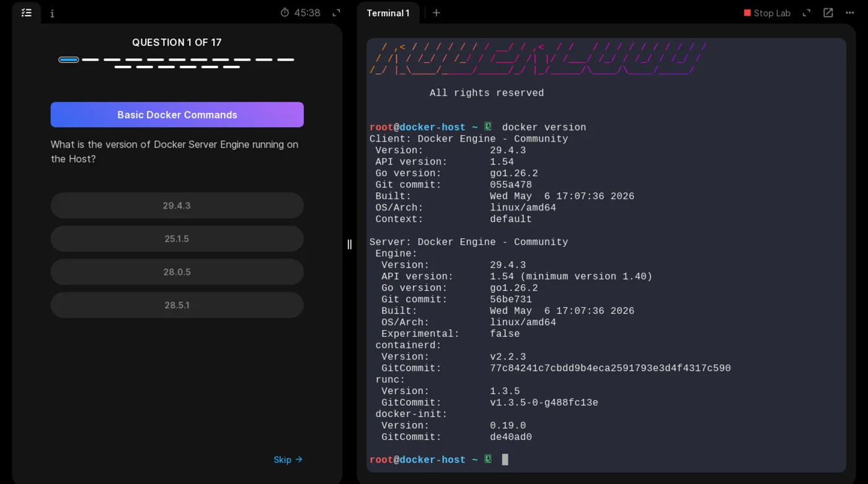Click the Client Git commit 055a478

click(511, 185)
